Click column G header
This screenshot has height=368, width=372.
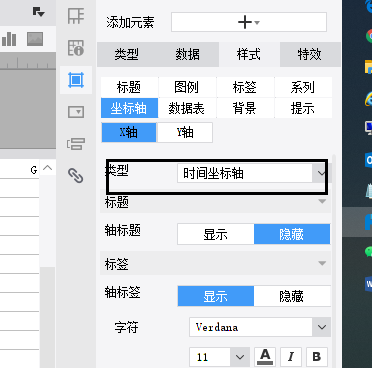[33, 170]
